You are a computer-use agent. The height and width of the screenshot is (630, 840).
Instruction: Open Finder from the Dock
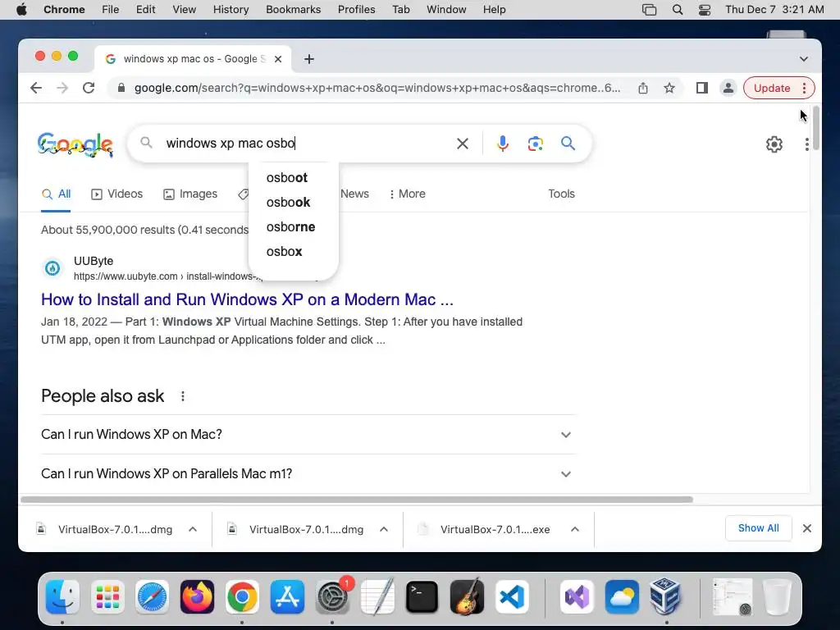pos(62,597)
